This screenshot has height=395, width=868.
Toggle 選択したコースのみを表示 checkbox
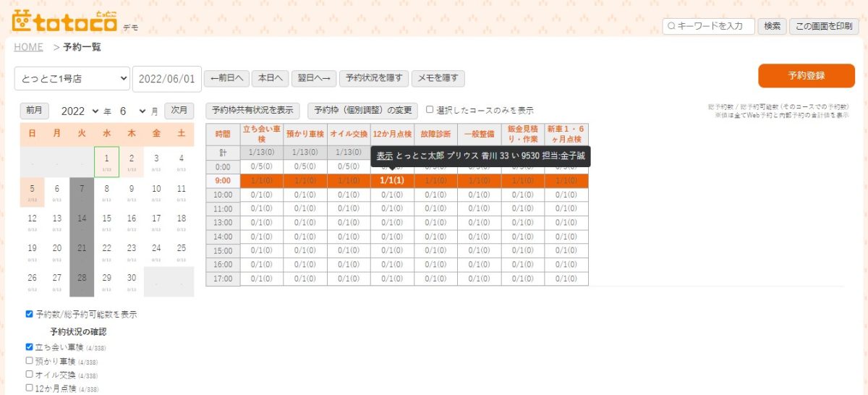[430, 111]
